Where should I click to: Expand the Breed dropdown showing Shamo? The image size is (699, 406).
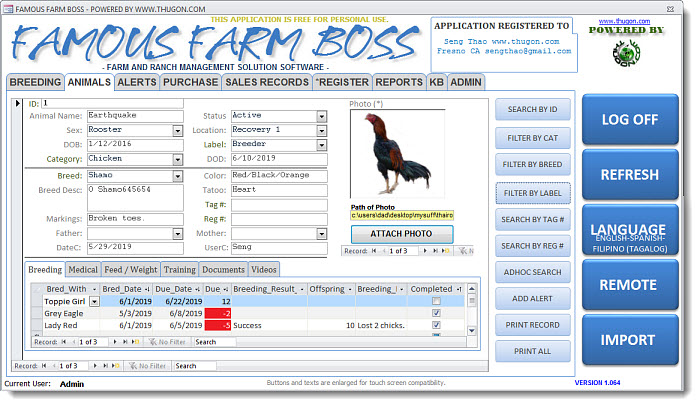click(177, 176)
